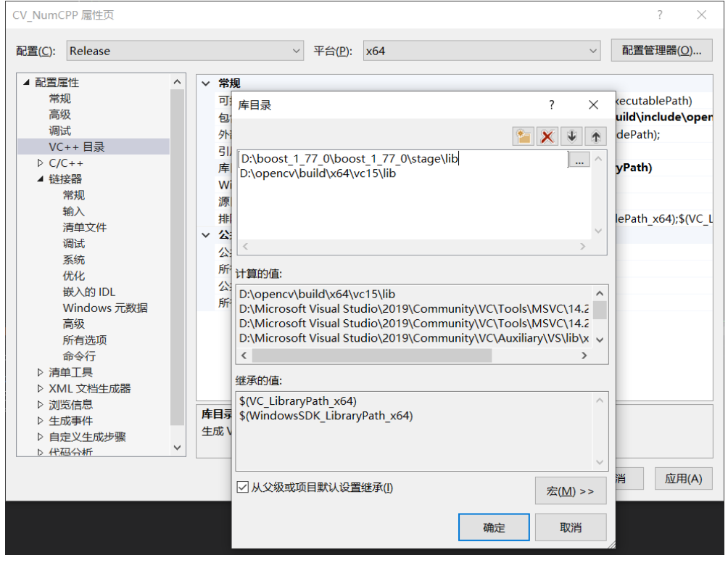Click the 宏(M) >> button
The height and width of the screenshot is (563, 728).
pos(570,491)
